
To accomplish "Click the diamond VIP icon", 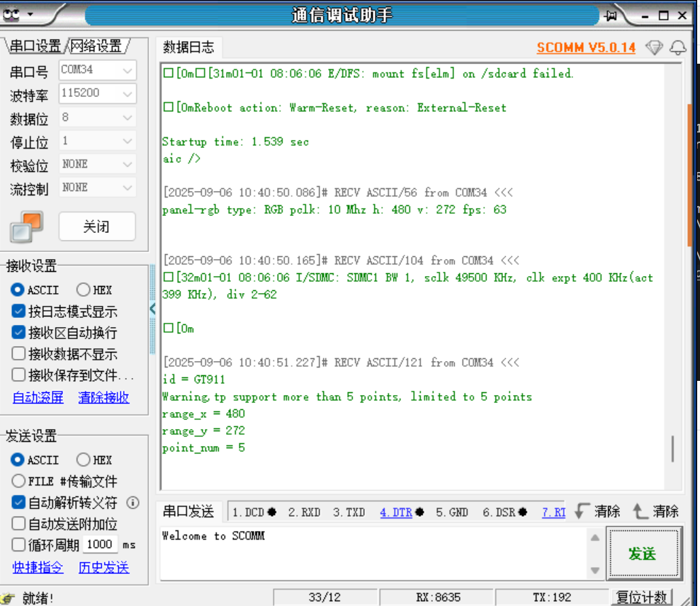I will [655, 47].
